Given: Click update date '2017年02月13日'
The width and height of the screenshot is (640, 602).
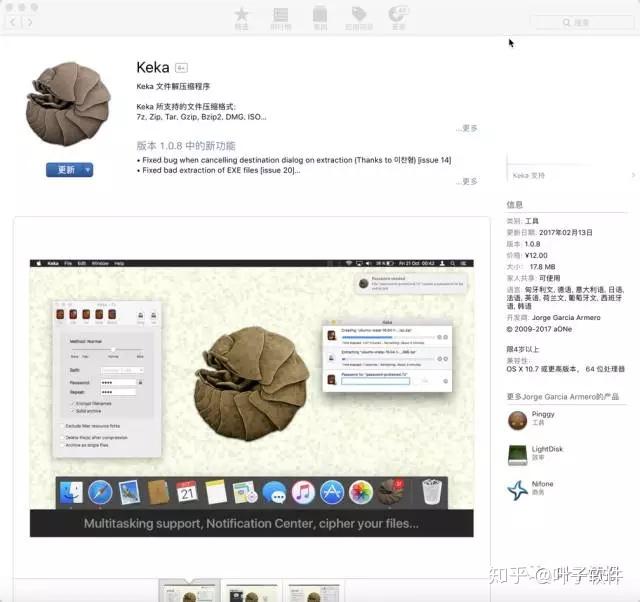Looking at the screenshot, I should pyautogui.click(x=566, y=233).
